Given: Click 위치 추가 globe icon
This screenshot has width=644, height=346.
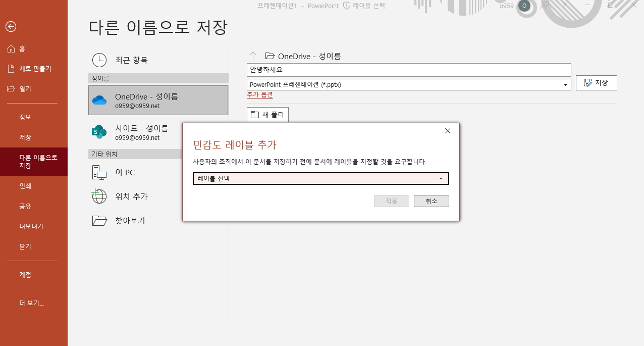Looking at the screenshot, I should tap(99, 196).
